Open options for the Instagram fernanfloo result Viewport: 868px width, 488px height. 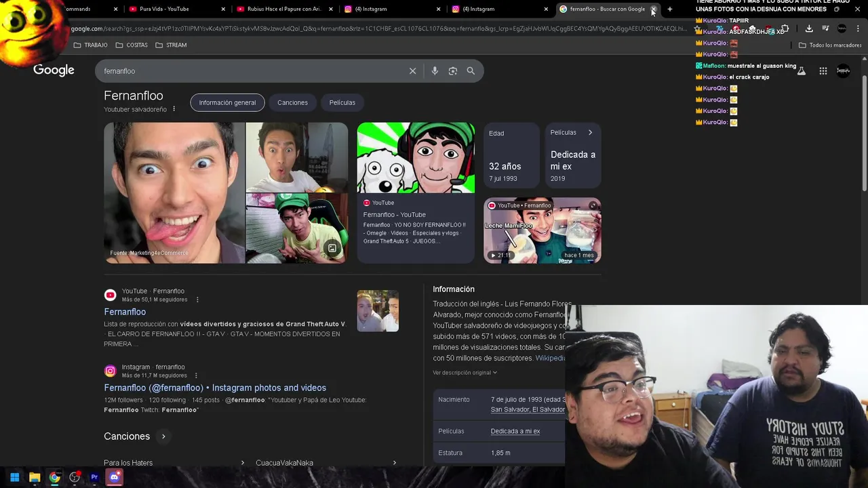[196, 375]
